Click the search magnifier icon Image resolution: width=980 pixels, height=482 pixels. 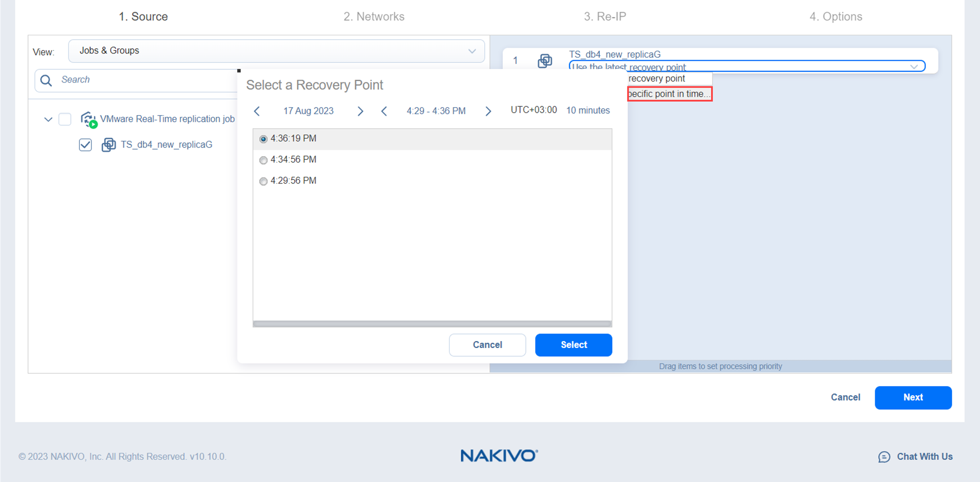pyautogui.click(x=46, y=80)
